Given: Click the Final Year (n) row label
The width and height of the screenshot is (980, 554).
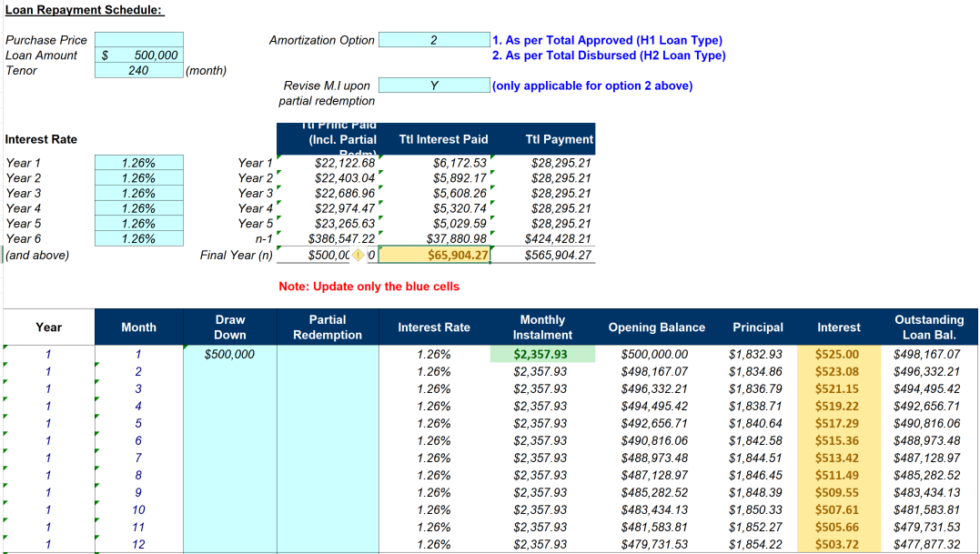Looking at the screenshot, I should coord(237,255).
